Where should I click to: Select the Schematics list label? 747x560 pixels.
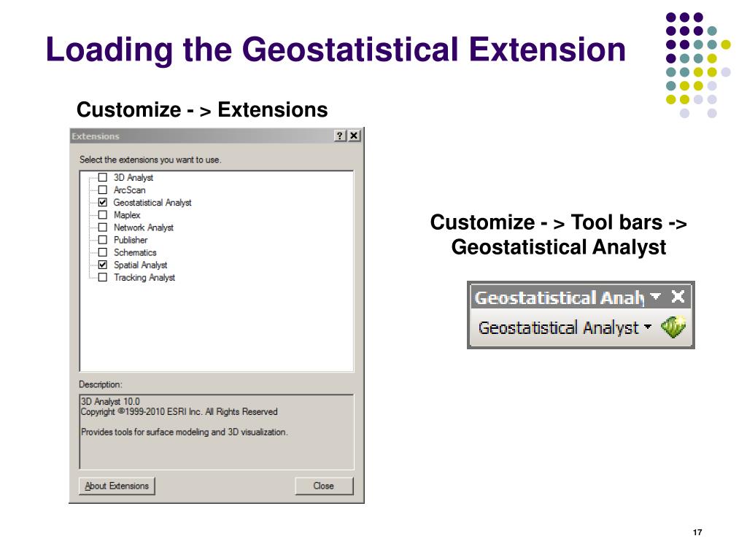135,252
